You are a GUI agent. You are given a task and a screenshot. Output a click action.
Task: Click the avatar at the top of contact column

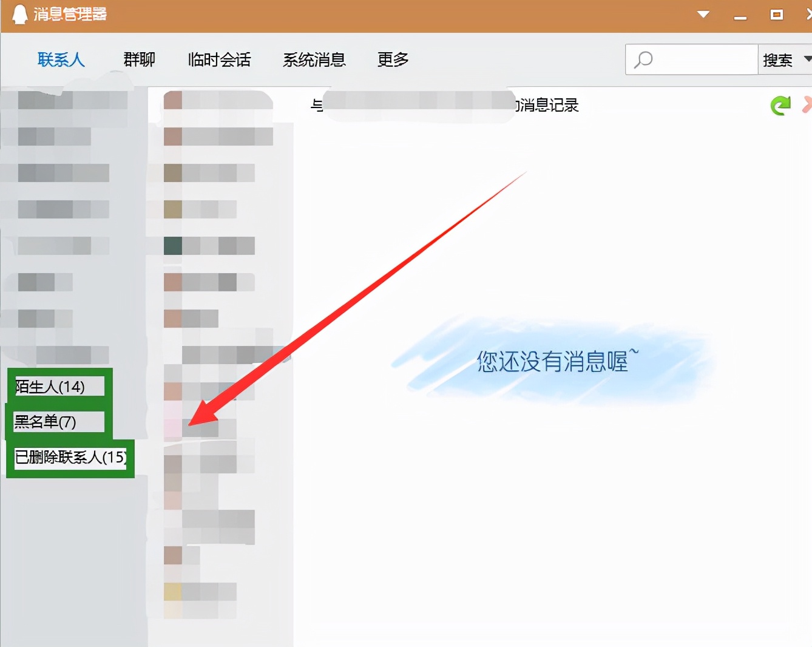[x=173, y=100]
